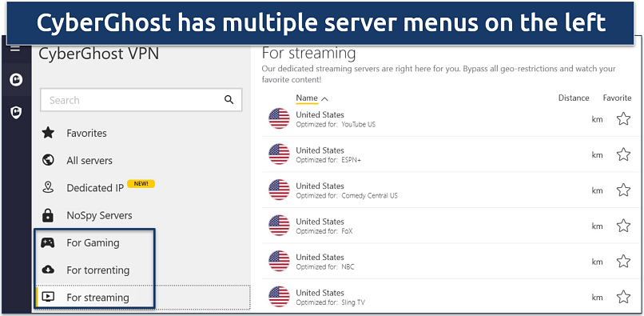Click the For torrenting cloud download icon

click(x=48, y=270)
